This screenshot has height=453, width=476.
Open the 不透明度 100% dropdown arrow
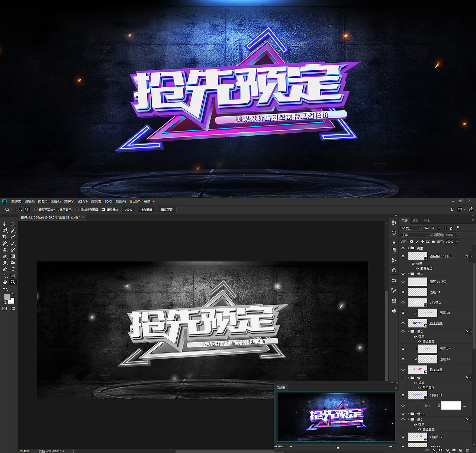[457, 235]
